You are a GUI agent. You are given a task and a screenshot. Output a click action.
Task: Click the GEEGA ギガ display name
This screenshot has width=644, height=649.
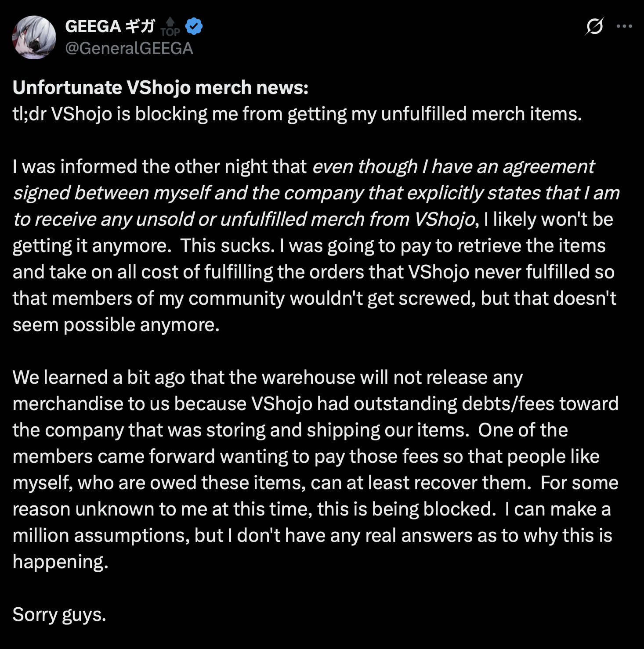point(110,26)
